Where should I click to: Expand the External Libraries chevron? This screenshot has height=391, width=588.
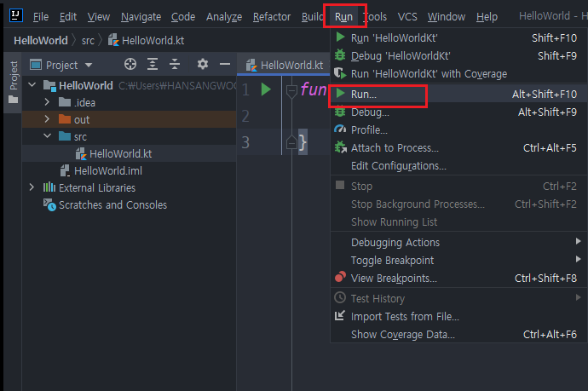(32, 187)
